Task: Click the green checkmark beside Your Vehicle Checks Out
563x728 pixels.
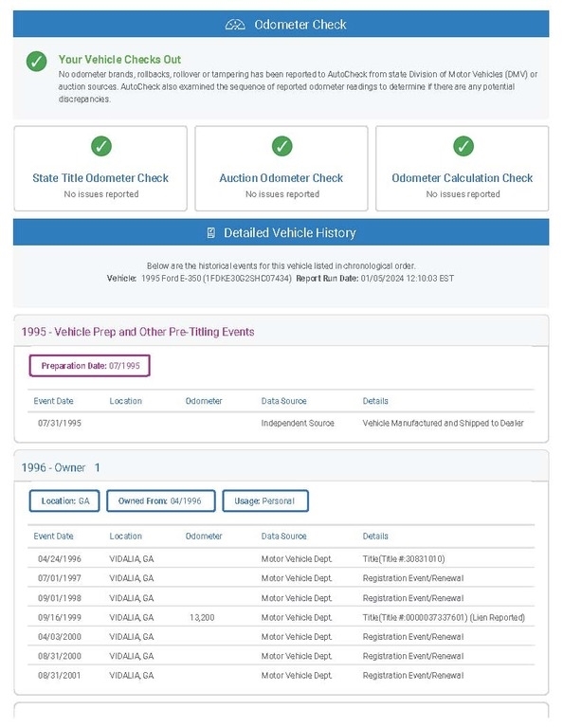Action: [37, 62]
